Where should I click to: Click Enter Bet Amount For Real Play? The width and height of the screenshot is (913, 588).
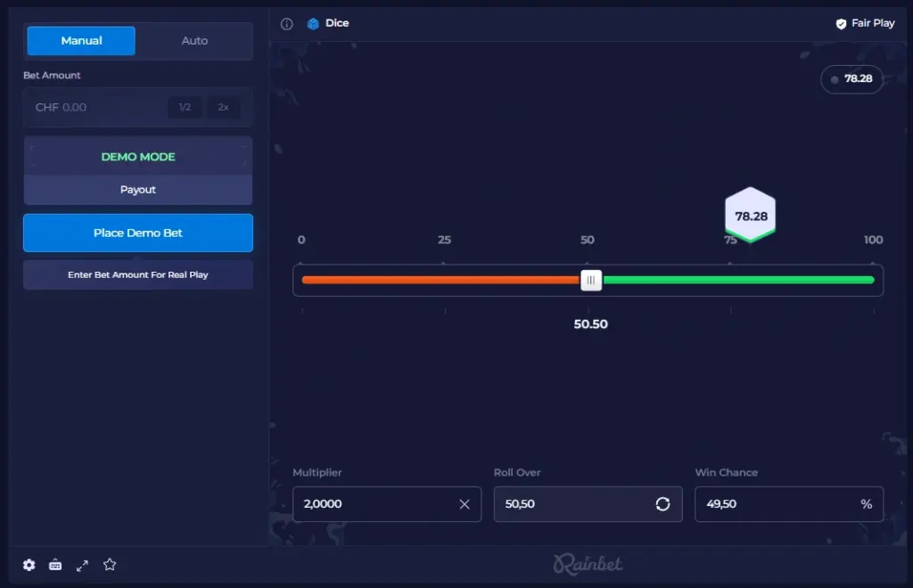[138, 274]
